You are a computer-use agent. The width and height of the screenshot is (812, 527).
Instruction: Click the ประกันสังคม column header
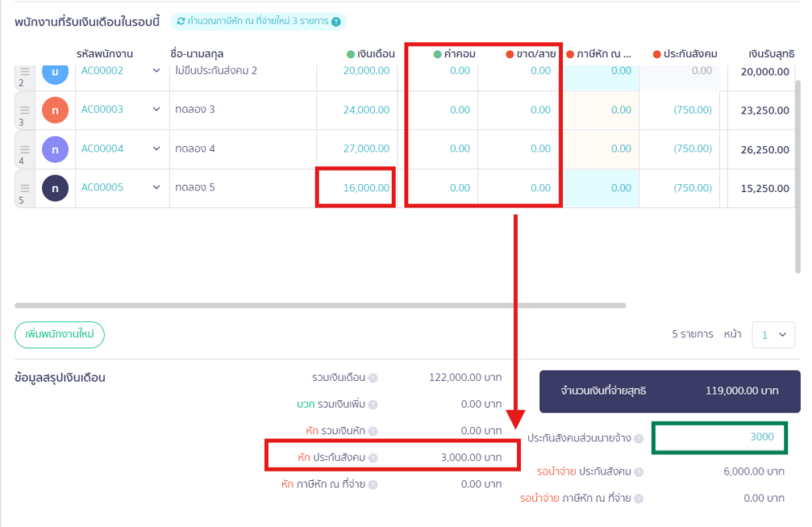tap(685, 54)
